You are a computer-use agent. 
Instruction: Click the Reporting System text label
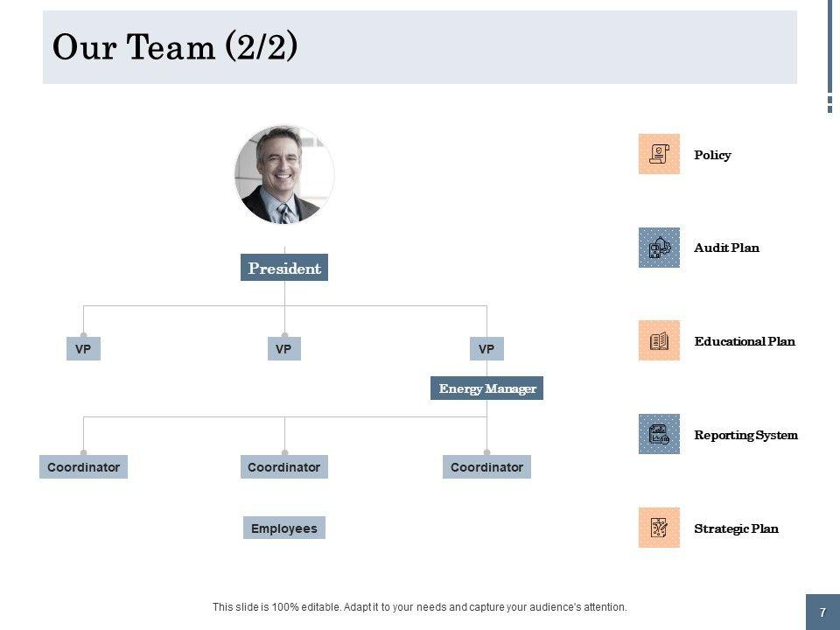click(745, 435)
